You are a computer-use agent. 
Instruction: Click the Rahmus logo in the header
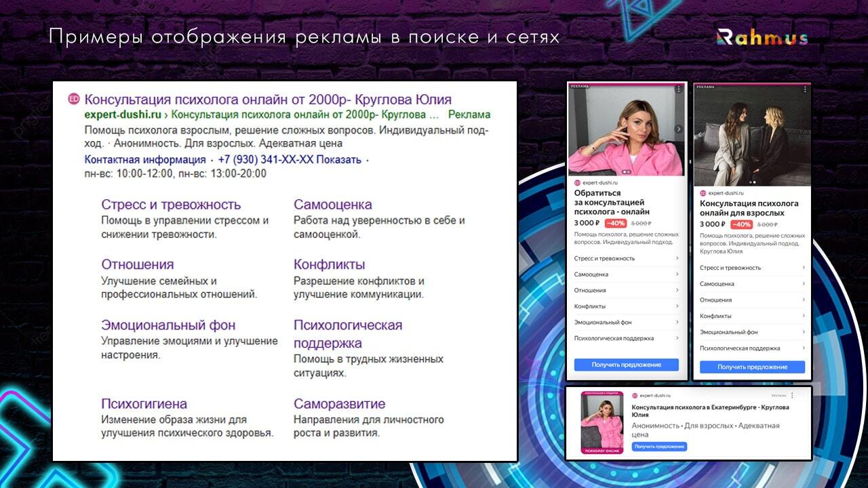(762, 37)
